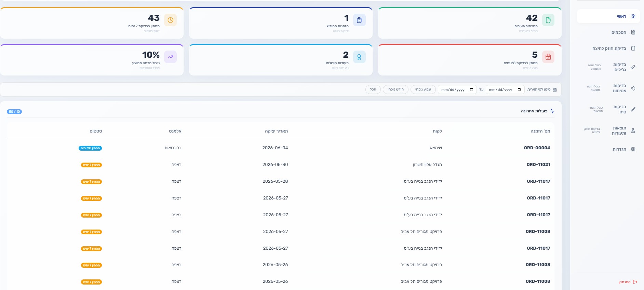Click the activity pulse icon beside פעילות אחרונה
Image resolution: width=644 pixels, height=290 pixels.
pos(552,111)
